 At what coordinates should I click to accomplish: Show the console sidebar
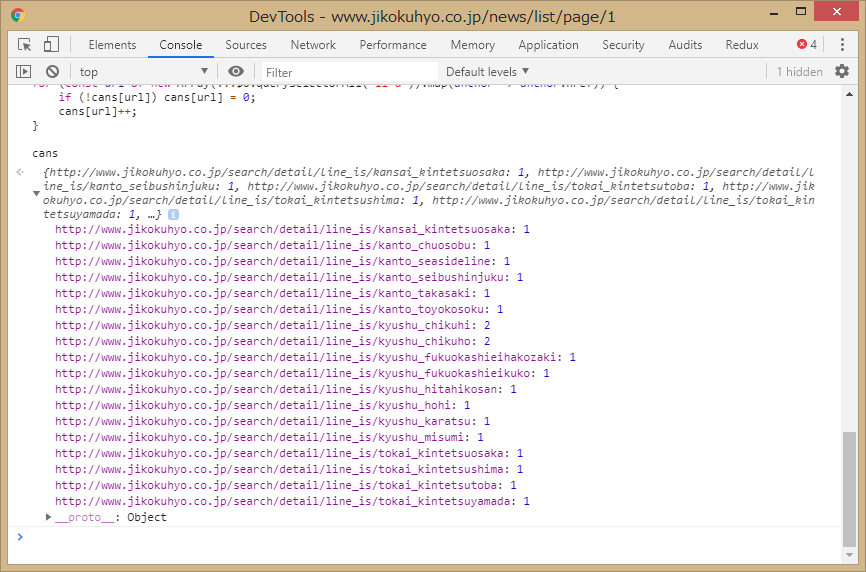click(24, 72)
